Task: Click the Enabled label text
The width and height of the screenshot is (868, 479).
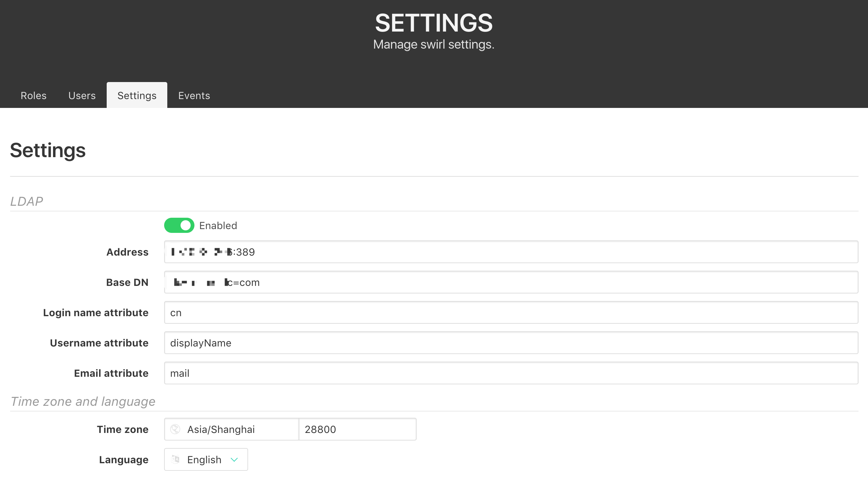Action: (x=218, y=225)
